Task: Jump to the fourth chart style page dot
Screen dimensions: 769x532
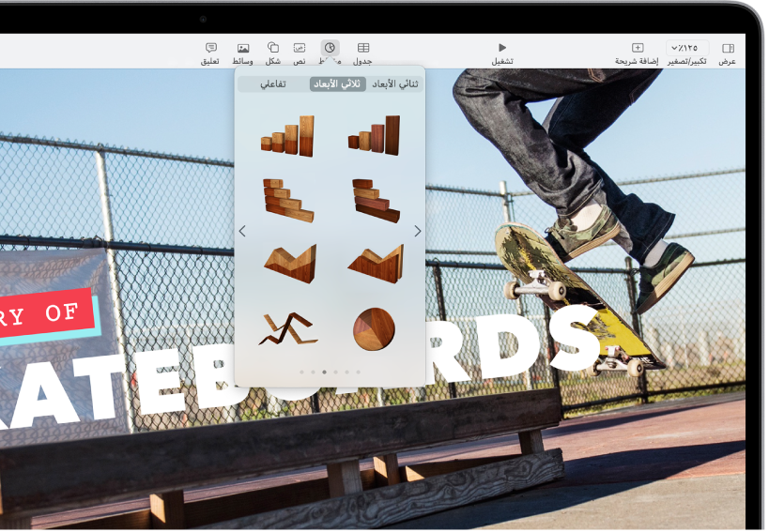Action: click(x=335, y=372)
